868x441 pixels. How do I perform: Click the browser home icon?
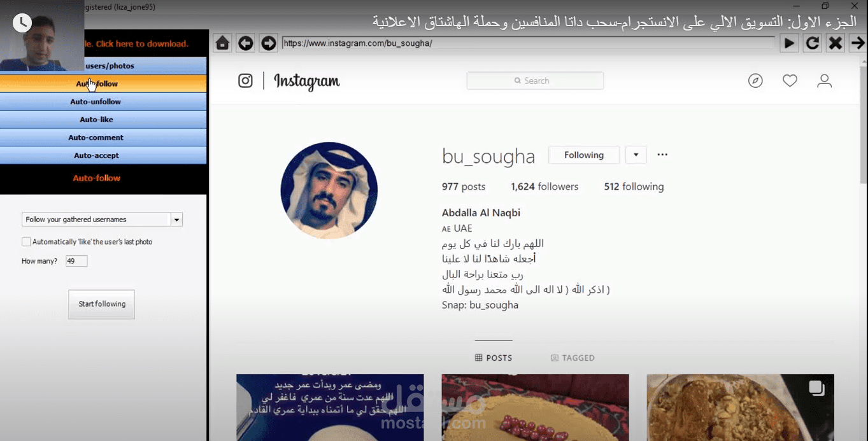[222, 43]
